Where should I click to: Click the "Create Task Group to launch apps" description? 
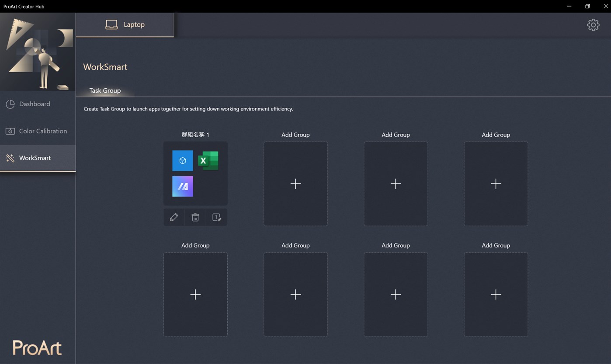click(188, 109)
